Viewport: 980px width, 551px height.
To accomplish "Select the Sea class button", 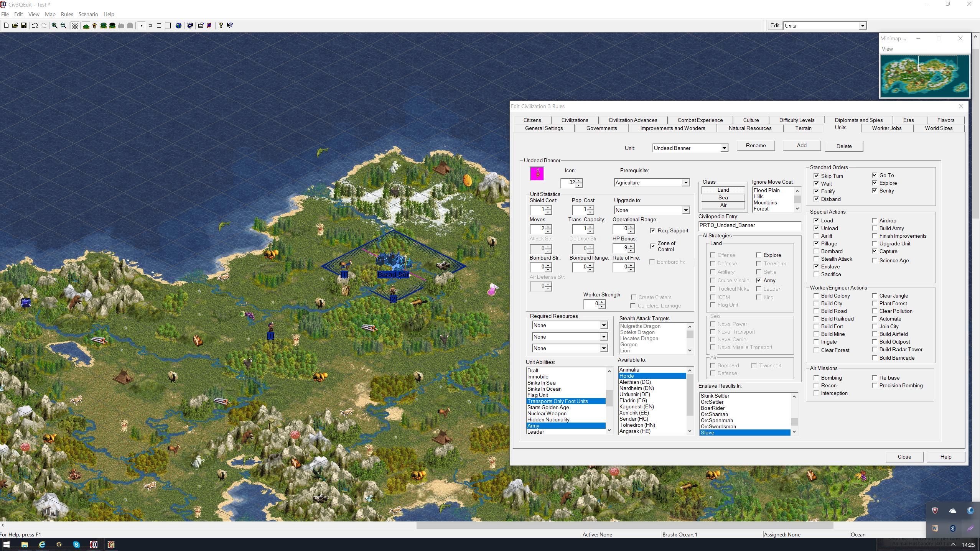I will tap(723, 197).
